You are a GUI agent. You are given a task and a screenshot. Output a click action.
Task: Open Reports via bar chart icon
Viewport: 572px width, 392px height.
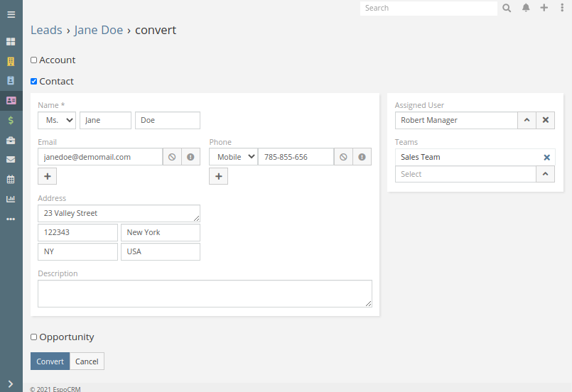point(11,199)
